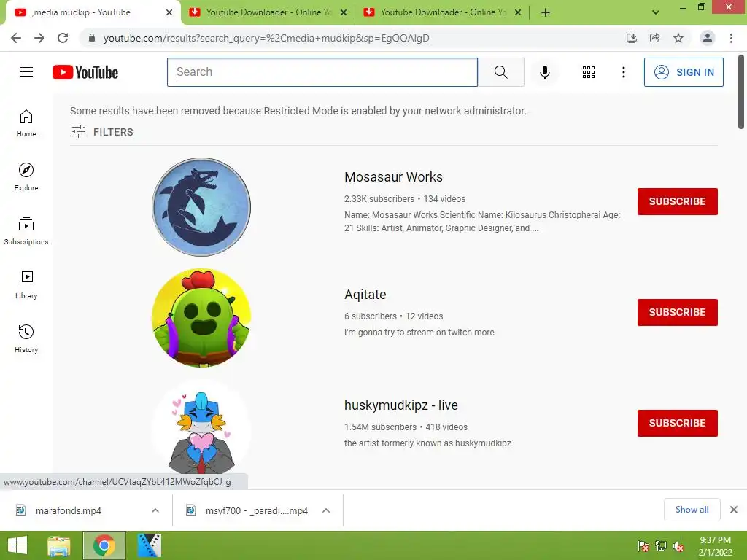This screenshot has width=747, height=560.
Task: Click the Aqitate cactus avatar
Action: tap(201, 318)
